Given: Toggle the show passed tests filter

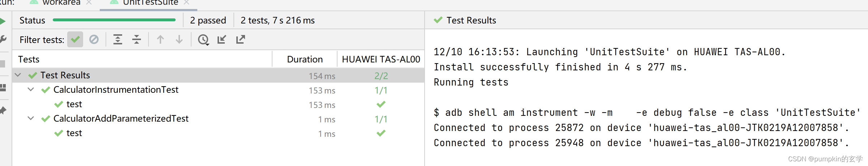Looking at the screenshot, I should (x=75, y=39).
